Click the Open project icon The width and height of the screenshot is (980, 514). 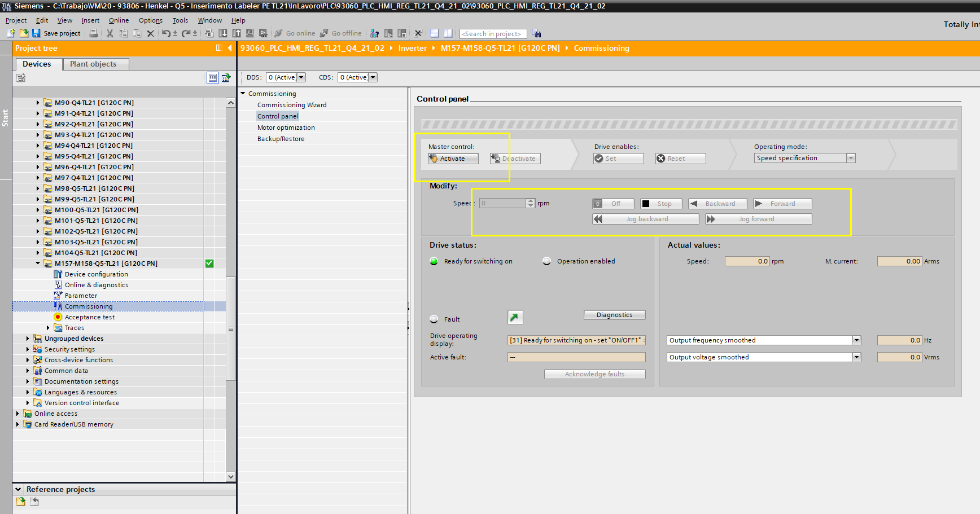(x=24, y=33)
